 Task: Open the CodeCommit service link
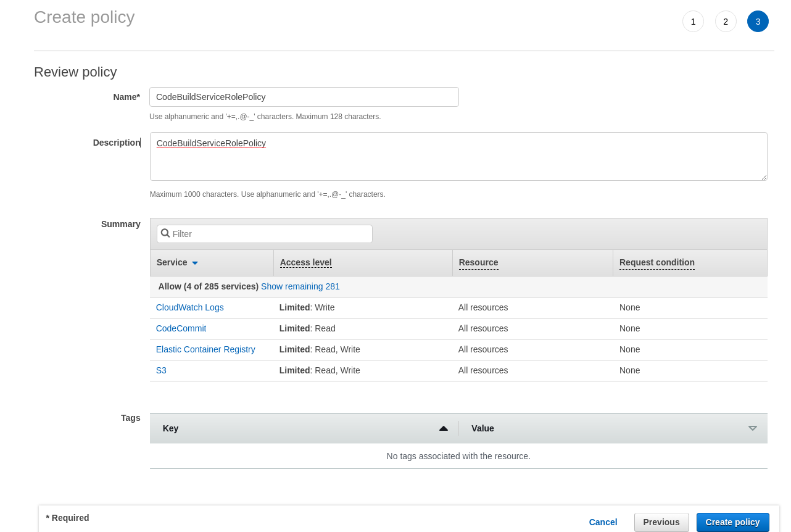click(181, 328)
